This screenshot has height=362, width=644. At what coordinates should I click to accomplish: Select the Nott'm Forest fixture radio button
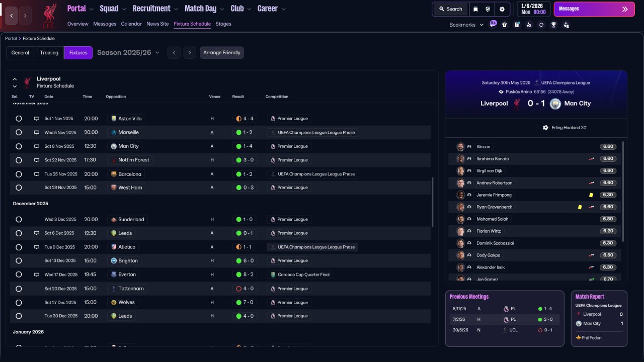pos(19,160)
